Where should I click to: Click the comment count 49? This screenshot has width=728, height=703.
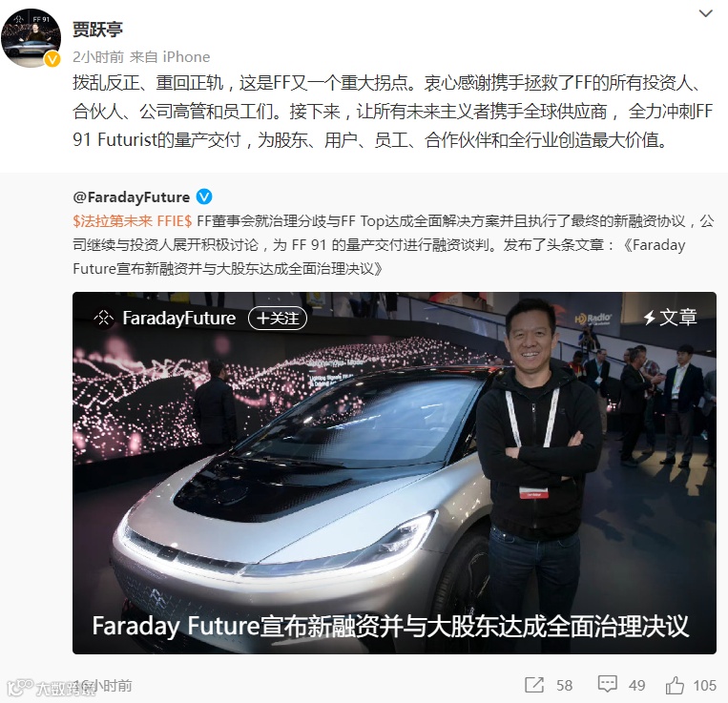(636, 686)
